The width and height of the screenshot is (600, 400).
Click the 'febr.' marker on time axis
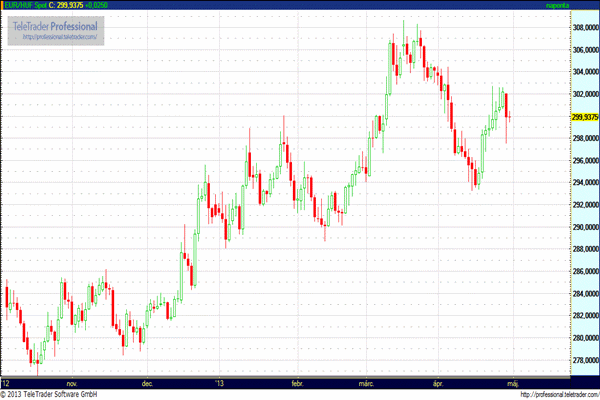[x=296, y=382]
